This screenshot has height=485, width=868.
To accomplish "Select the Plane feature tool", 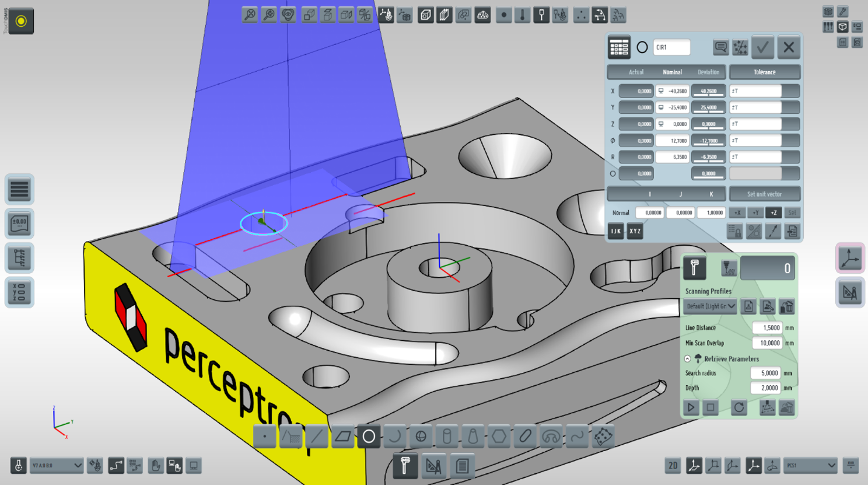I will (343, 436).
